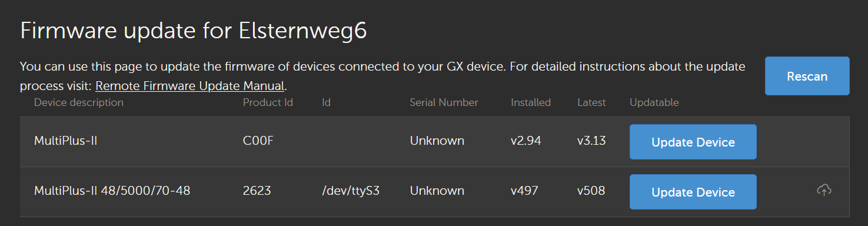The width and height of the screenshot is (868, 226).
Task: Click the Updatable column header
Action: 654,102
